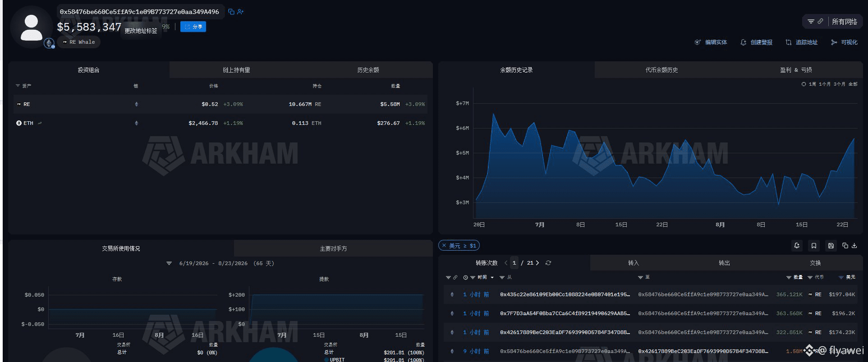
Task: Click the RE token in the $196.2K row
Action: (815, 313)
